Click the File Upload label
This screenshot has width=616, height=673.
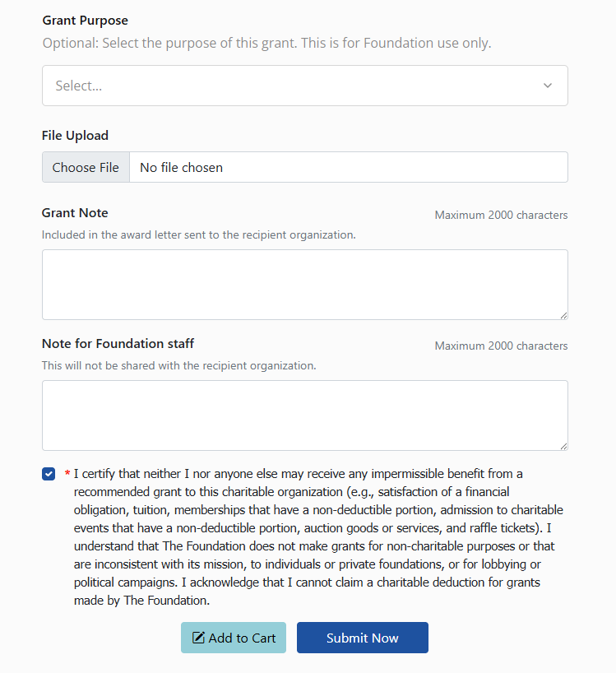75,135
